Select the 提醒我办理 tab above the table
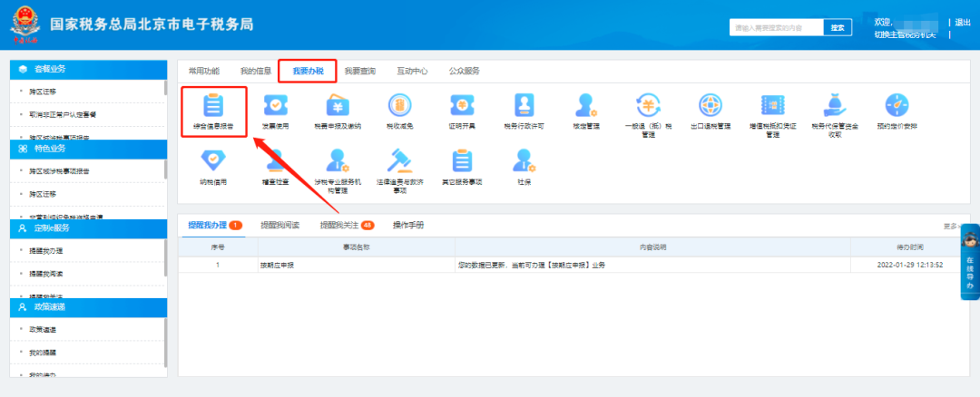980x397 pixels. click(216, 226)
